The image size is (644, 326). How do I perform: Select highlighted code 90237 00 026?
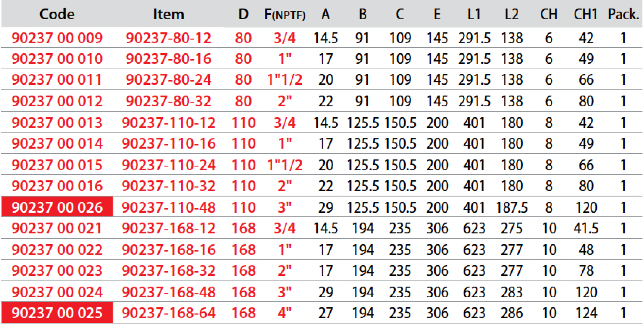coord(57,207)
